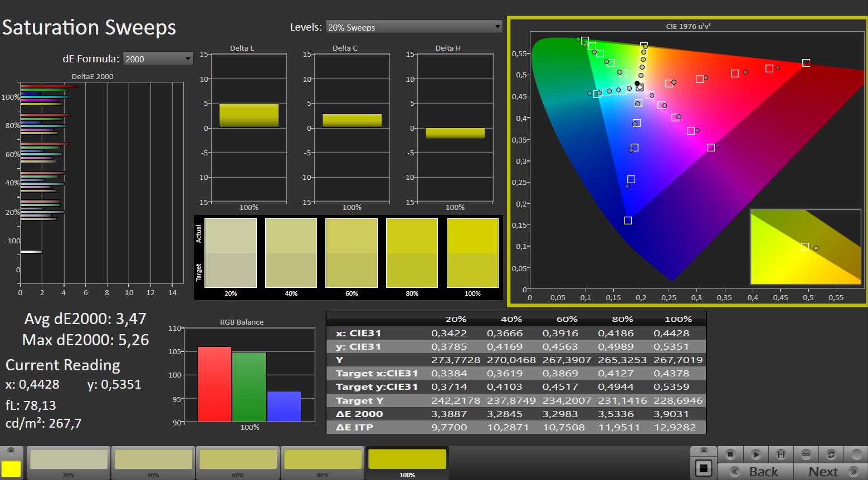Select the 20% saturation patch in bottom strip

click(69, 462)
